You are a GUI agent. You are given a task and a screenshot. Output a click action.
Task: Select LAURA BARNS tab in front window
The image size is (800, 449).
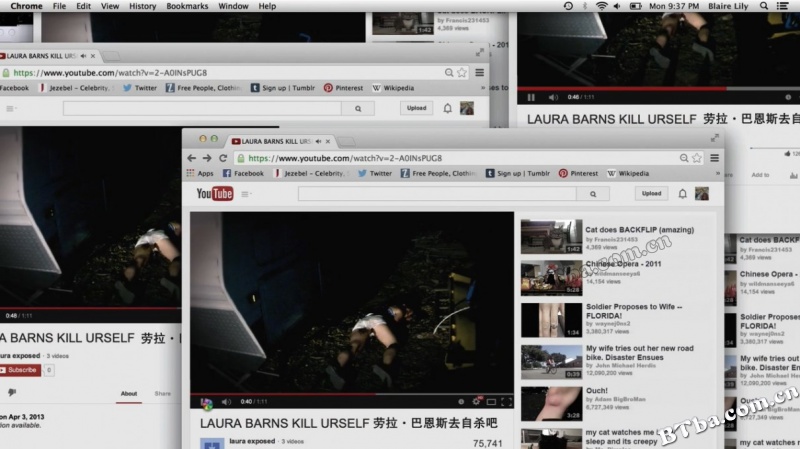point(276,141)
